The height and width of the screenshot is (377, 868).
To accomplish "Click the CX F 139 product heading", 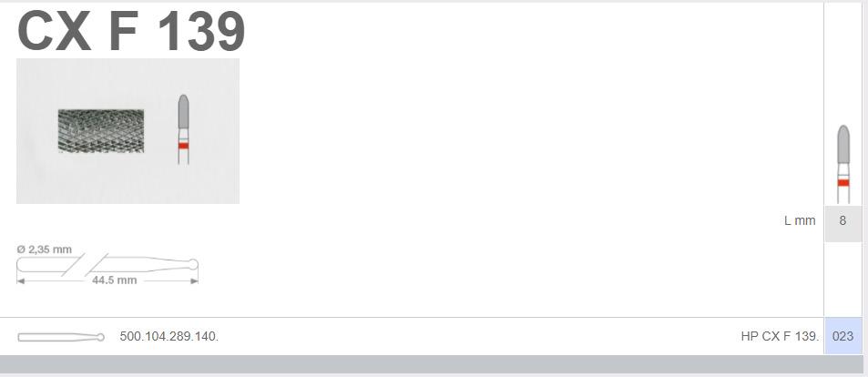I will [x=131, y=32].
